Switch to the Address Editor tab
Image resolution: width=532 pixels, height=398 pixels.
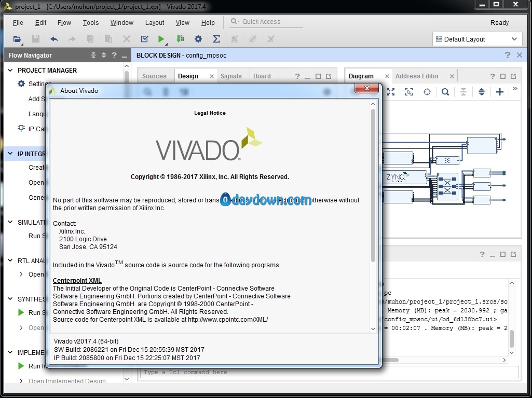(417, 76)
